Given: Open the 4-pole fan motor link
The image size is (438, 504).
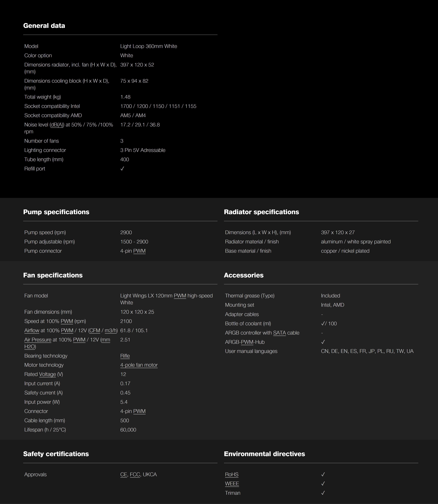Looking at the screenshot, I should coord(139,365).
